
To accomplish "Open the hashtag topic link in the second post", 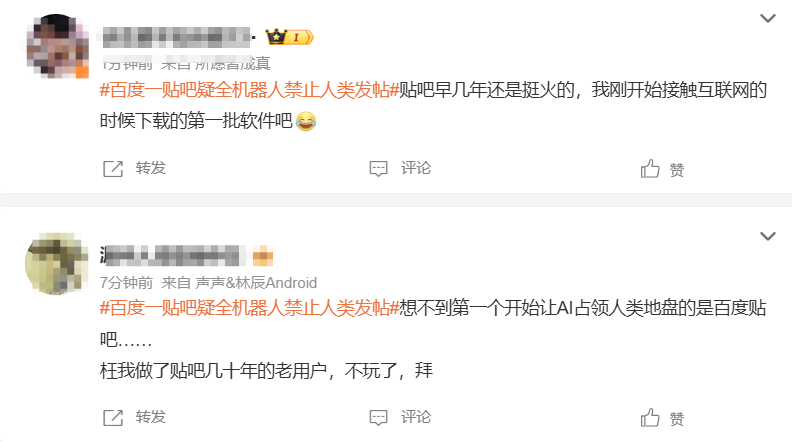I will [x=249, y=308].
